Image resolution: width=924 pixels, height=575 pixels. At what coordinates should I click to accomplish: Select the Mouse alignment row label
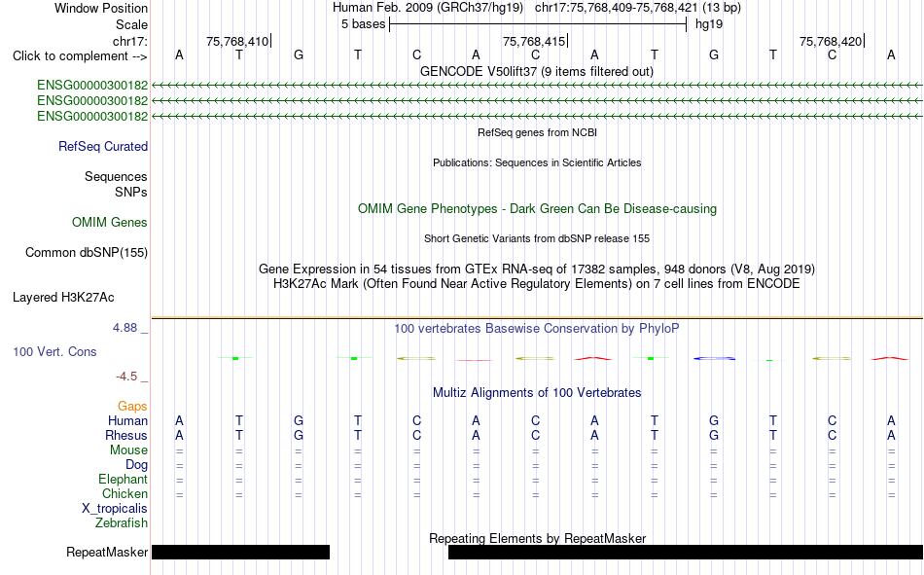coord(128,449)
